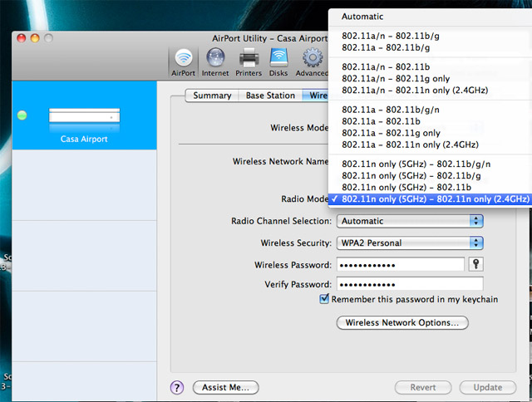The width and height of the screenshot is (532, 402).
Task: Choose 802.11n only (5GHz) - 802.11b
Action: click(x=431, y=188)
